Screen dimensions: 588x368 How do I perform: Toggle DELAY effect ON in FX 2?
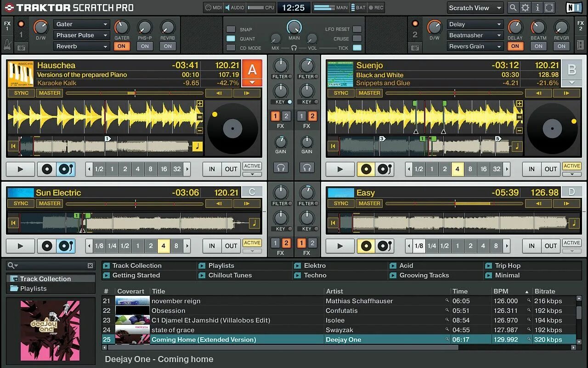[x=515, y=46]
